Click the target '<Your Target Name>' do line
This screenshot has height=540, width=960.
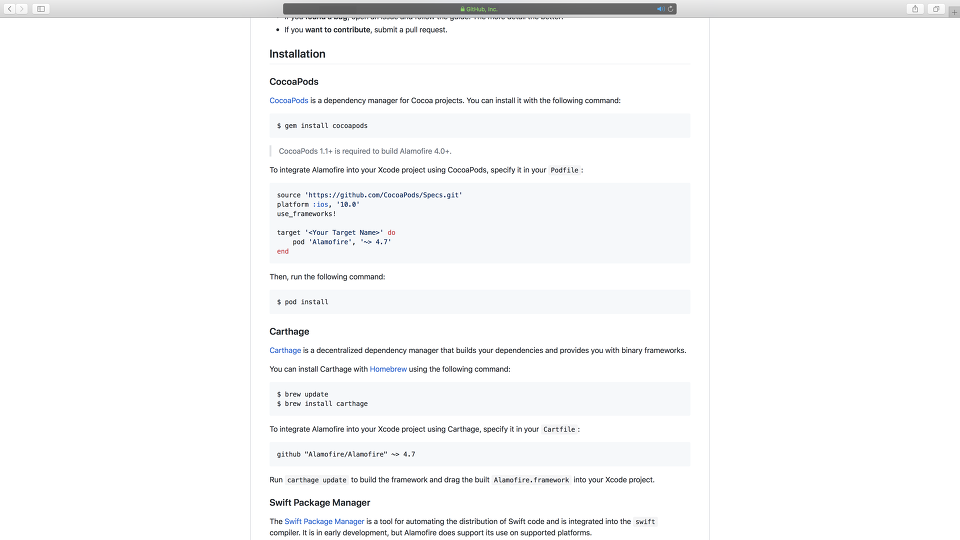coord(336,233)
